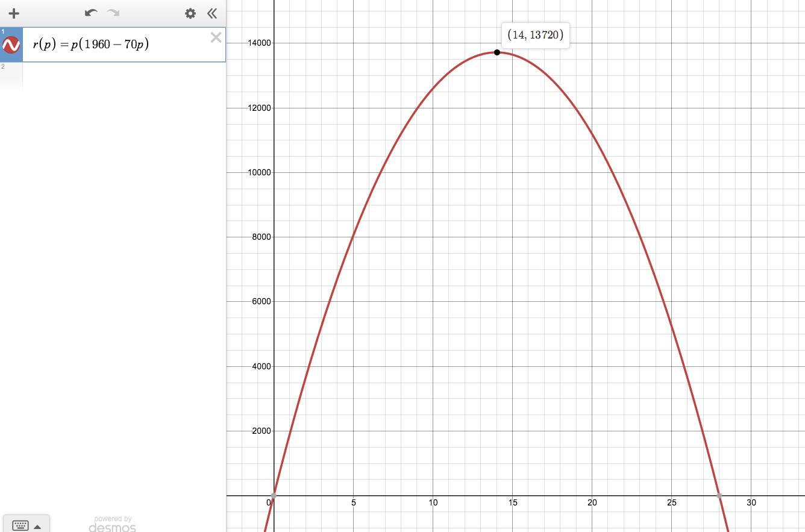Image resolution: width=805 pixels, height=532 pixels.
Task: Click the 20 x-axis label
Action: 592,502
